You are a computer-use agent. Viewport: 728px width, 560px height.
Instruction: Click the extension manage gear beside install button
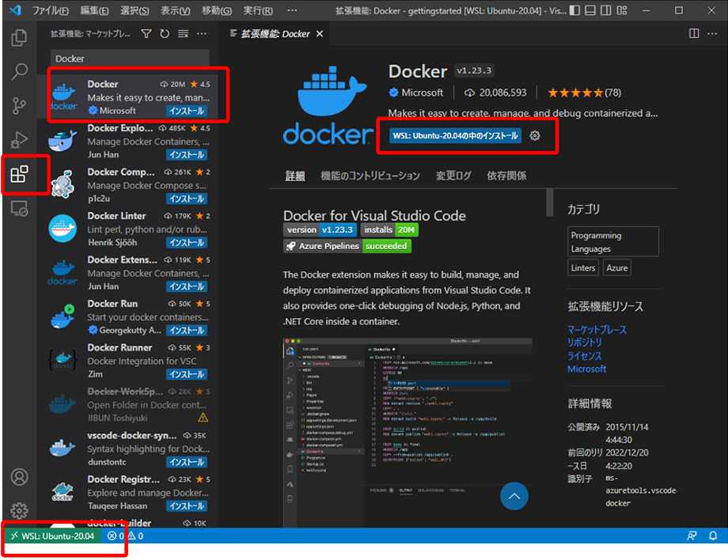coord(535,135)
